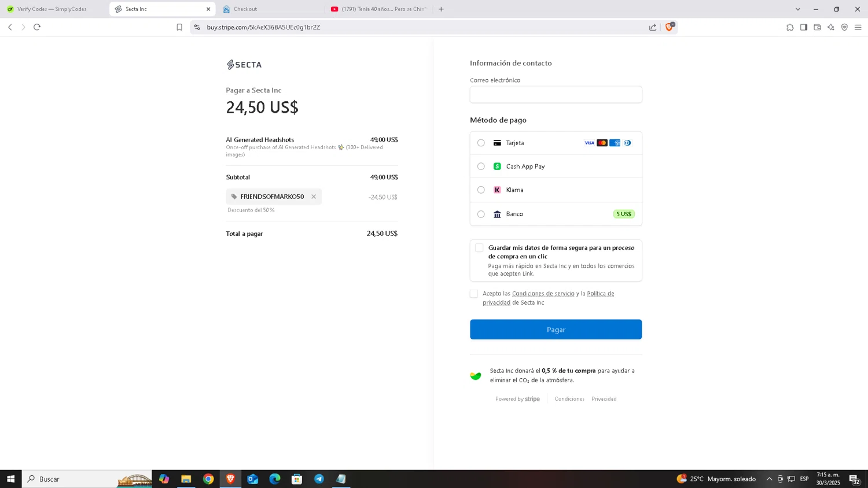The image size is (868, 488).
Task: Open the Extensions puzzle icon
Action: 790,27
